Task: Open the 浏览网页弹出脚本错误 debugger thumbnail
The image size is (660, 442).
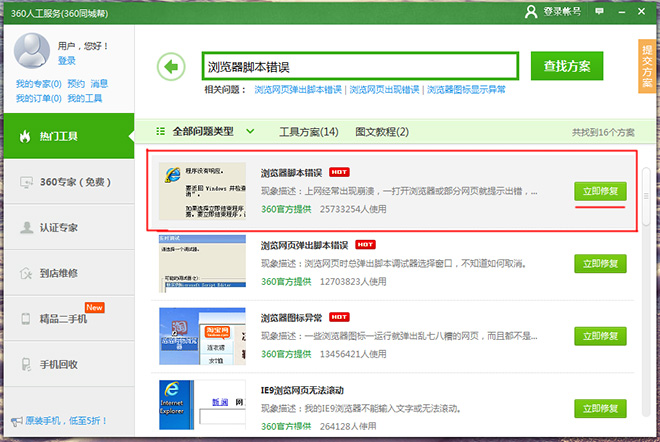Action: pos(202,264)
